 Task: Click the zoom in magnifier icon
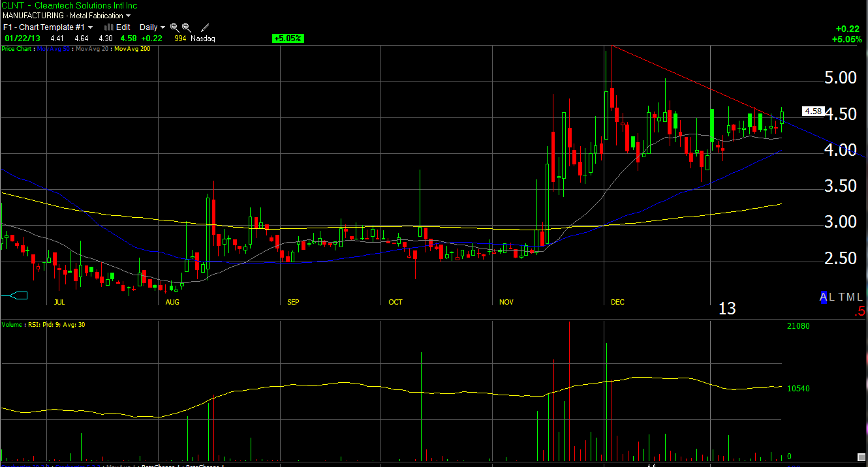pos(174,27)
